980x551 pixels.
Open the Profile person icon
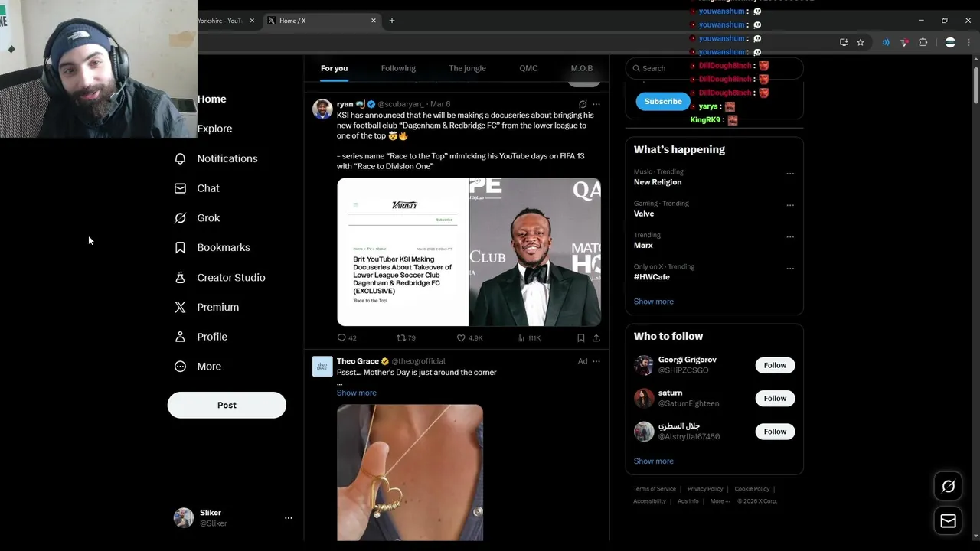pos(180,337)
